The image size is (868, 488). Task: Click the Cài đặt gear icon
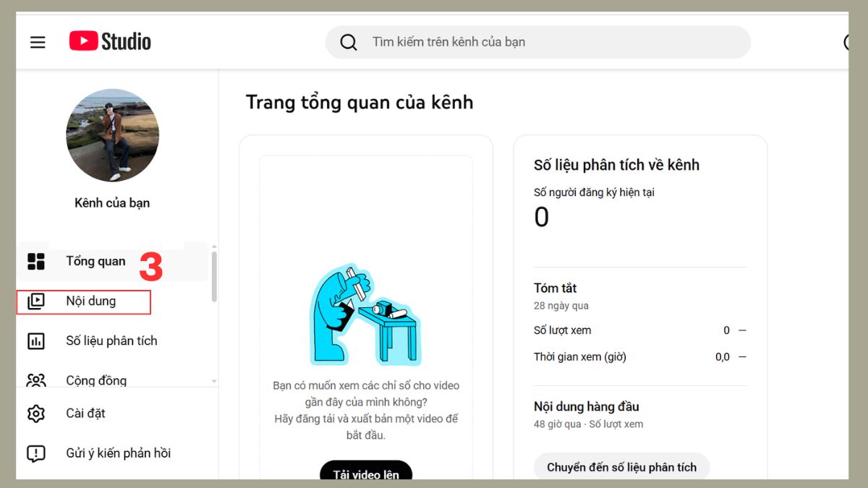(x=36, y=414)
